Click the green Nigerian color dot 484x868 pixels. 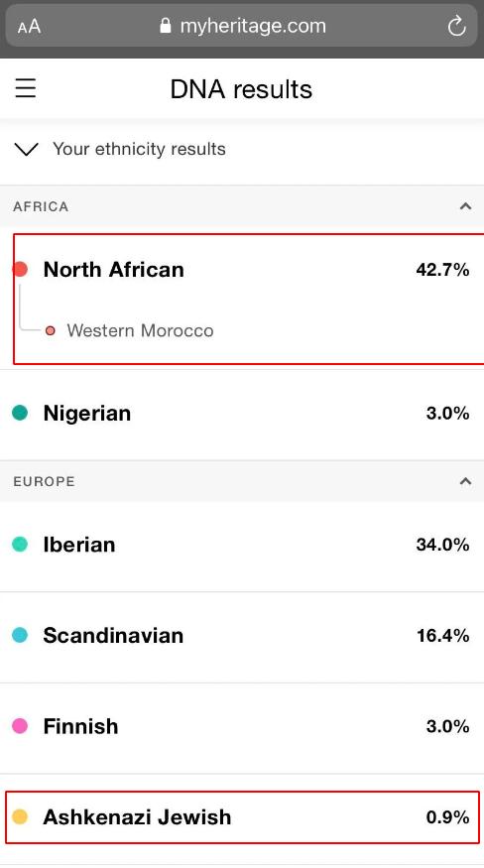click(20, 413)
